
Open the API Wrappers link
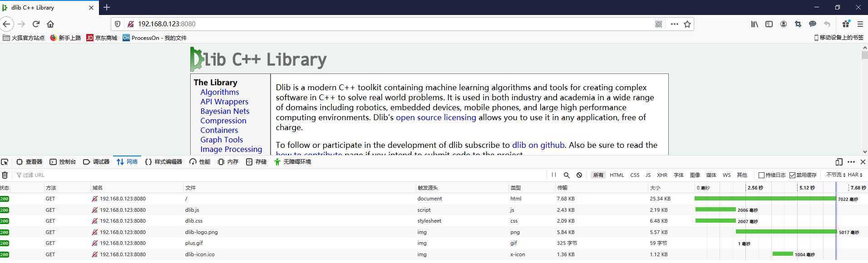point(224,102)
